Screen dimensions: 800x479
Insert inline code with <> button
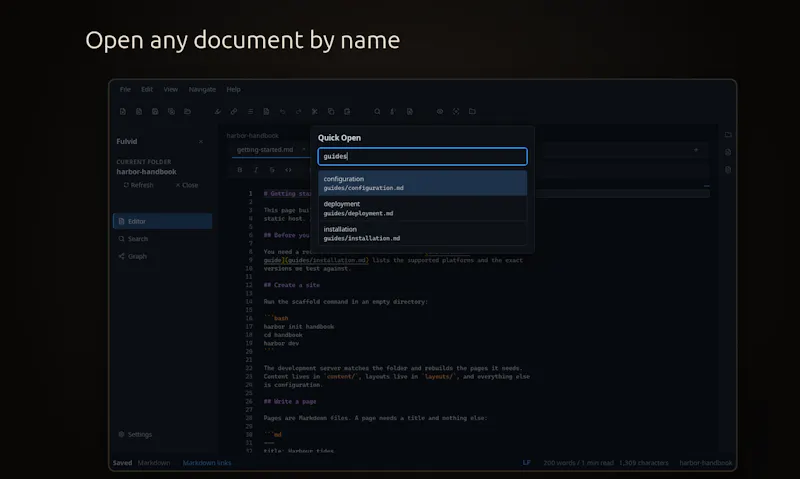(x=288, y=170)
